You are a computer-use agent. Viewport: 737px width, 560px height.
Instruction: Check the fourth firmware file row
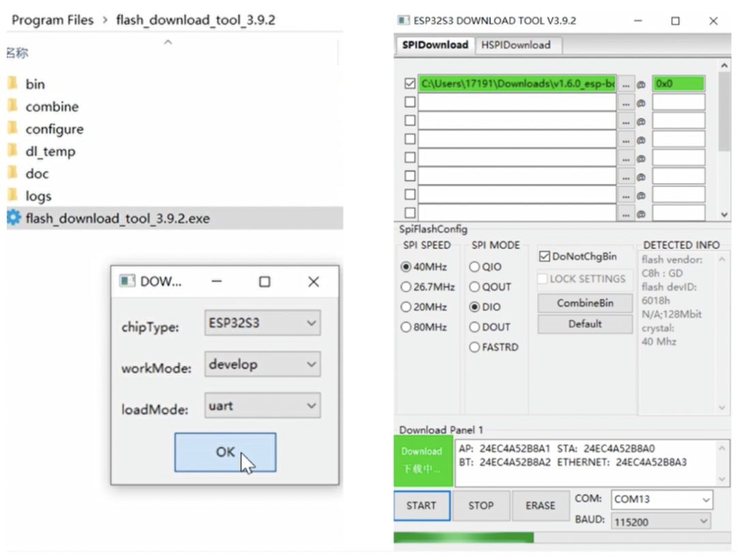click(x=410, y=139)
